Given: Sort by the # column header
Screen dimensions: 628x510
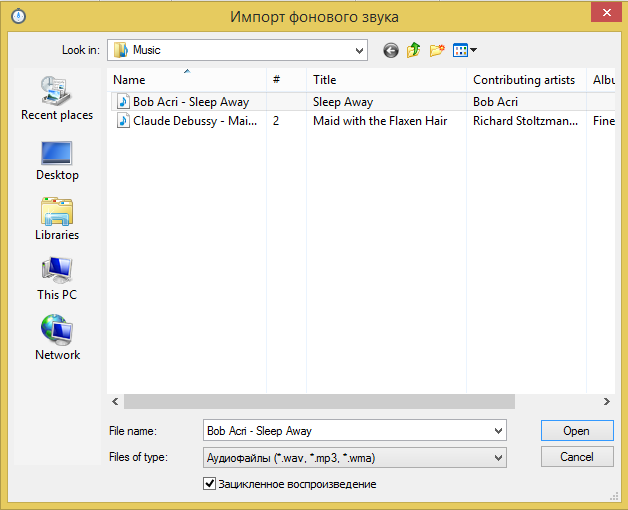Looking at the screenshot, I should (286, 80).
